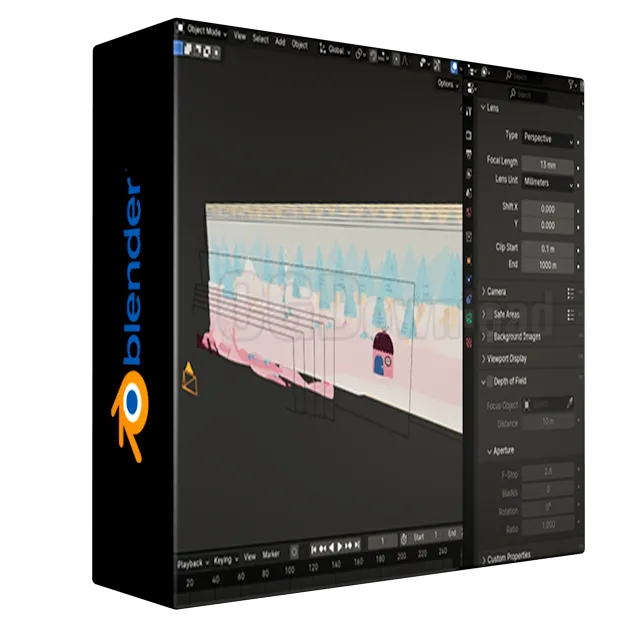Open the Physics properties tab icon

[x=468, y=280]
